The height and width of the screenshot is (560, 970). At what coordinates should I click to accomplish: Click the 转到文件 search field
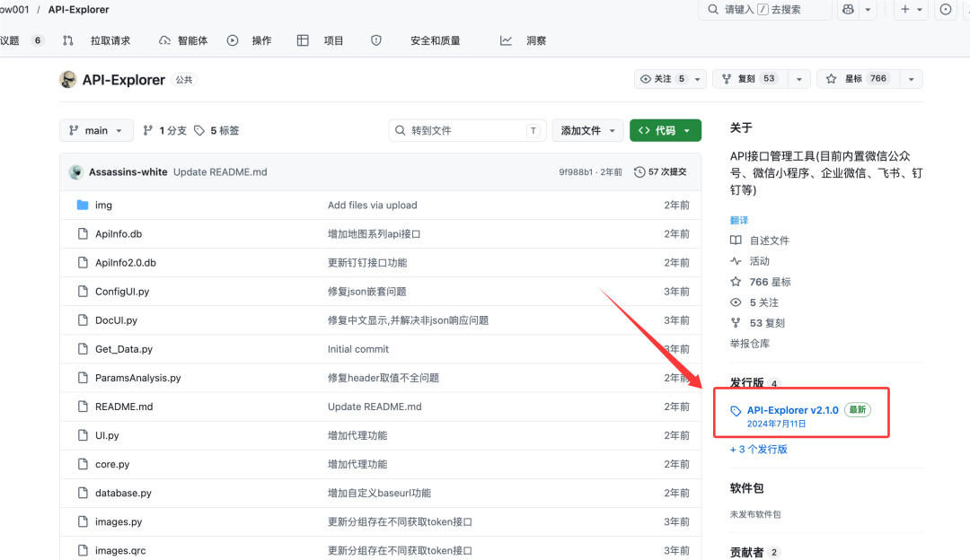(467, 130)
